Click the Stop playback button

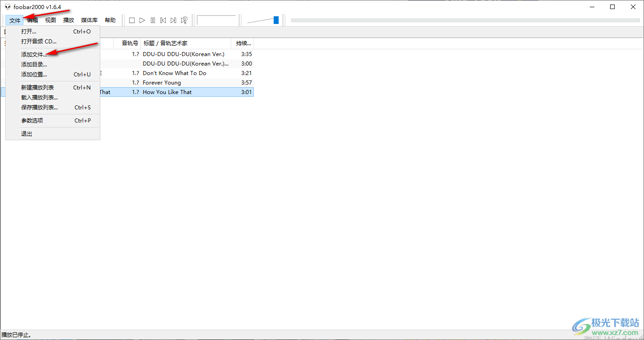pos(132,20)
